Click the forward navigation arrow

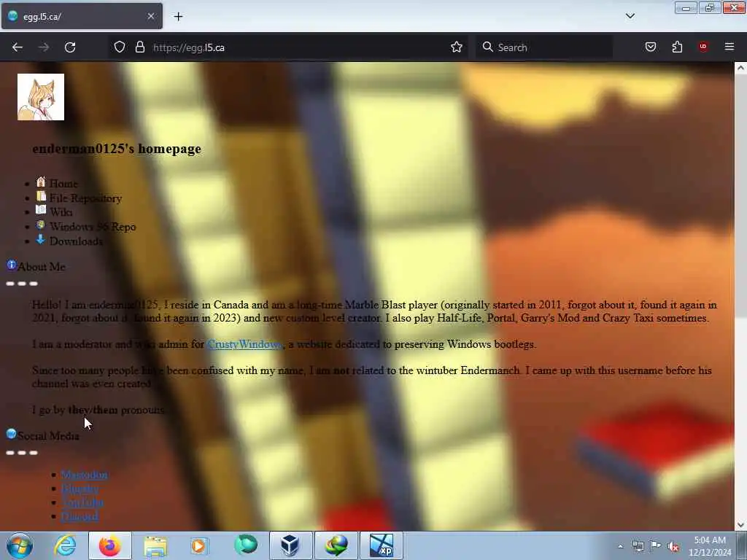click(x=44, y=47)
